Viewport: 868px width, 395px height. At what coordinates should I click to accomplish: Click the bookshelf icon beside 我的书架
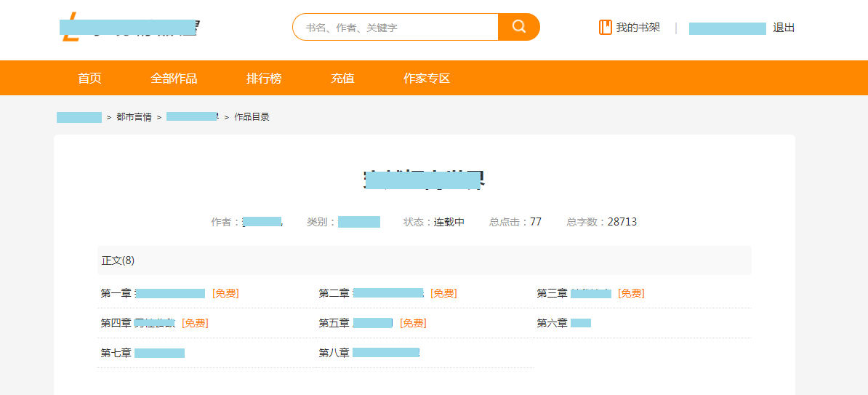click(605, 28)
